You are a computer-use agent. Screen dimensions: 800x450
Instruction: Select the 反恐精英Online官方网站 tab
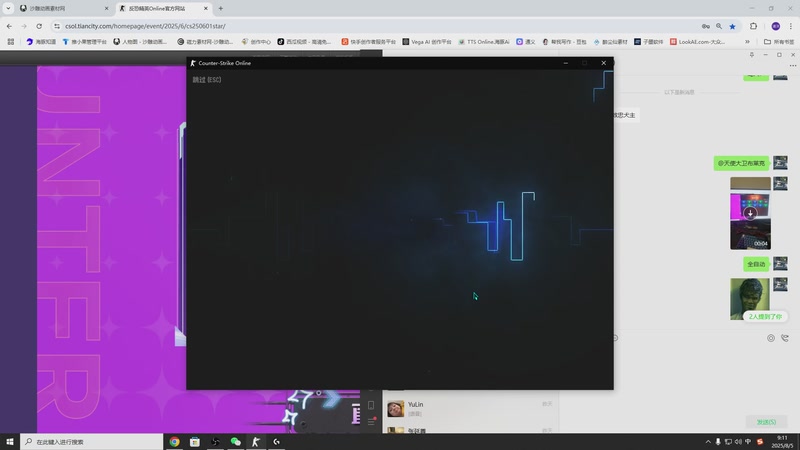[163, 8]
